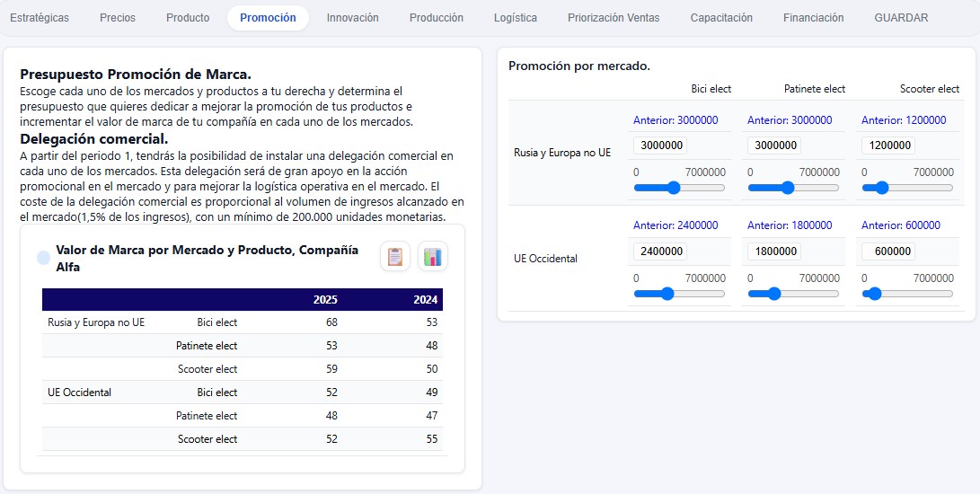The height and width of the screenshot is (494, 980).
Task: Click Rusia Scooter elect budget field 1200000
Action: tap(888, 146)
